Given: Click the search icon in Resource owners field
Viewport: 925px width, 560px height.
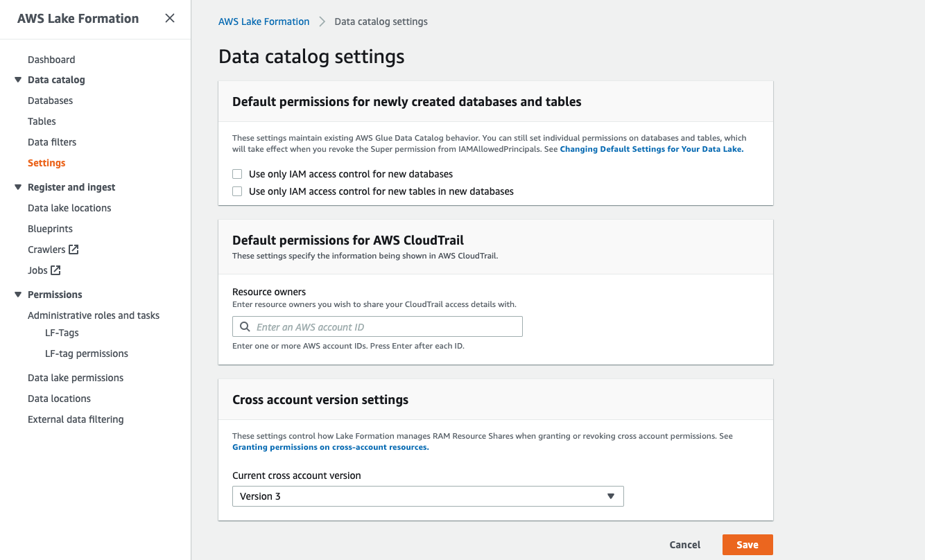Looking at the screenshot, I should pos(245,327).
